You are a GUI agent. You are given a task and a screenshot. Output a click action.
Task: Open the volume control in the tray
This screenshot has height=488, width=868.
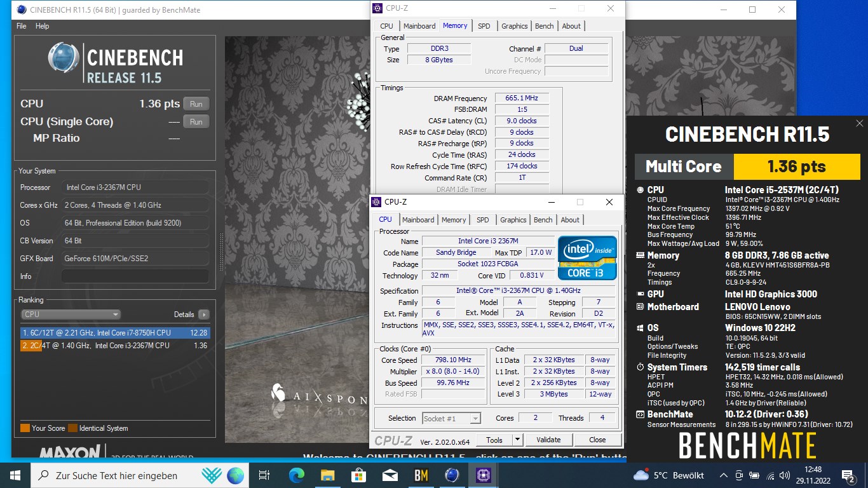[x=786, y=475]
